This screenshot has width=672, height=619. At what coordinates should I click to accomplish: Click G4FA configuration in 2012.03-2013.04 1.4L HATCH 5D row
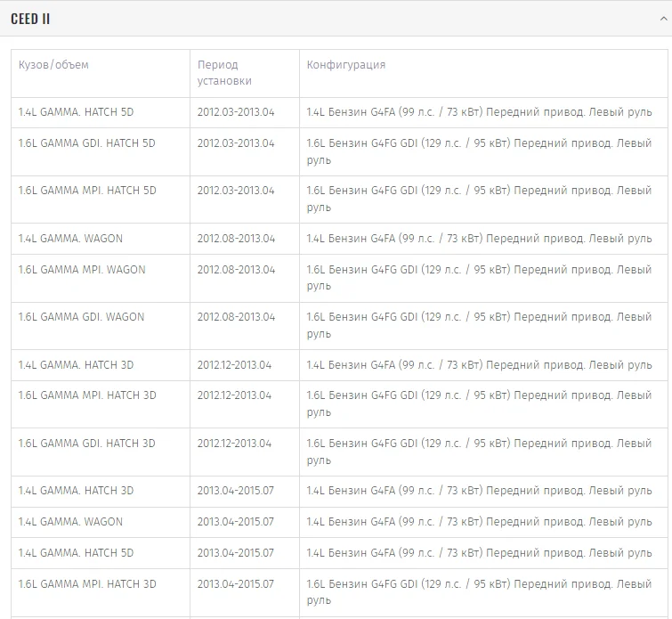pos(479,112)
